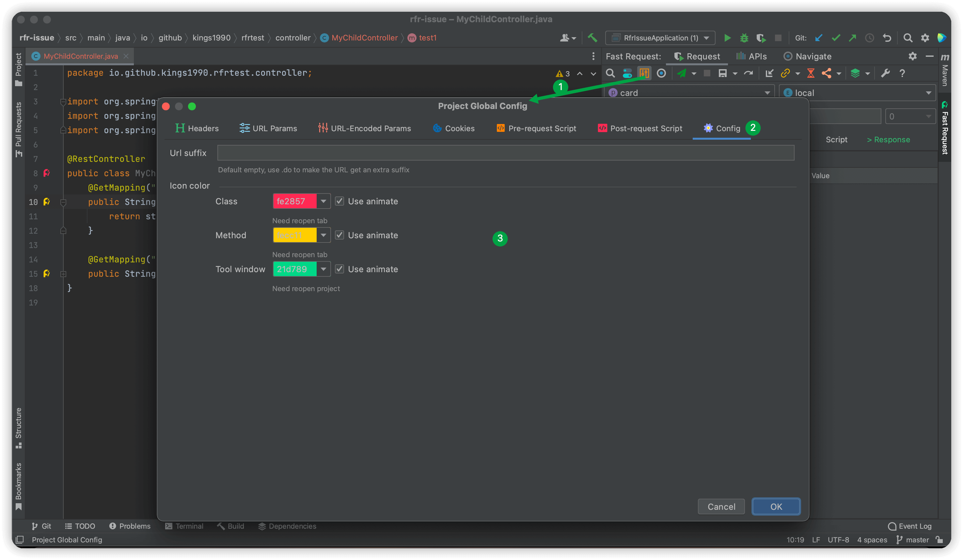The height and width of the screenshot is (560, 963).
Task: Click the green paper-plane send request icon
Action: coord(682,73)
